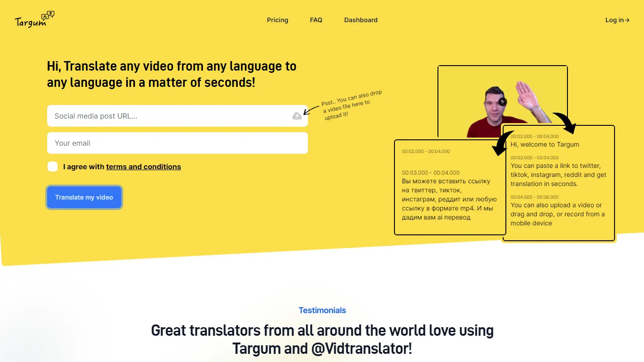Click the waving-man video thumbnail

[x=502, y=101]
